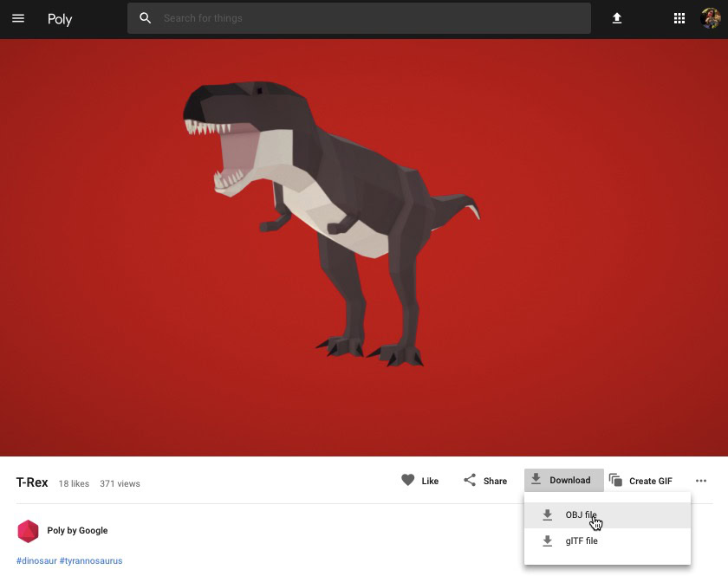Click the Share icon
This screenshot has width=728, height=576.
470,480
